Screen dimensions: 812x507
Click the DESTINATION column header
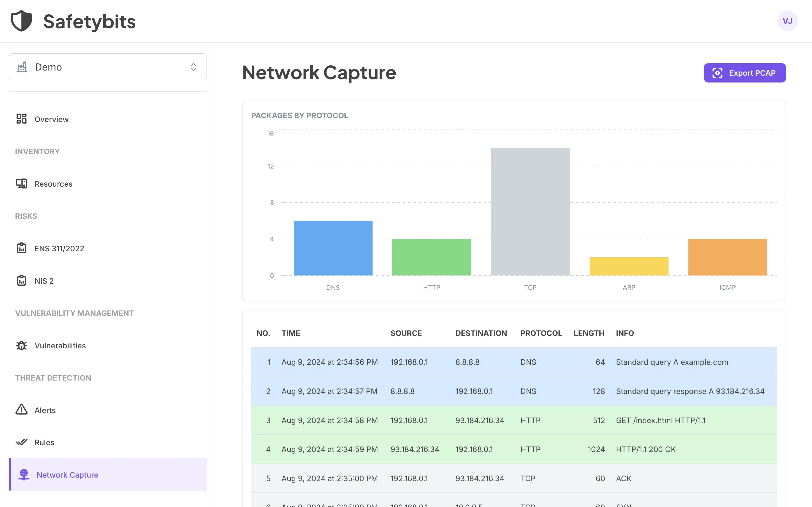[x=481, y=333]
